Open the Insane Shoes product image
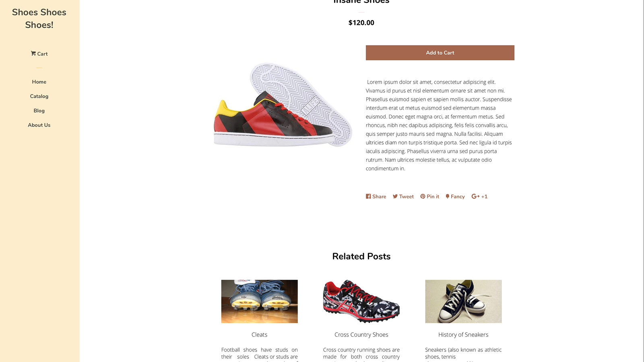Screen dimensions: 644x362 pos(283,105)
